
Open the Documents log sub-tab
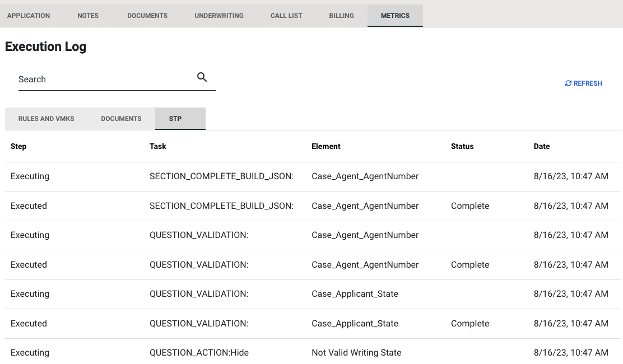click(x=121, y=119)
